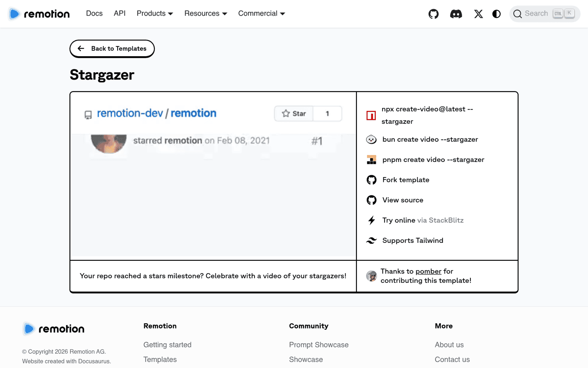Click the Fork template link
The width and height of the screenshot is (588, 368).
(x=406, y=180)
